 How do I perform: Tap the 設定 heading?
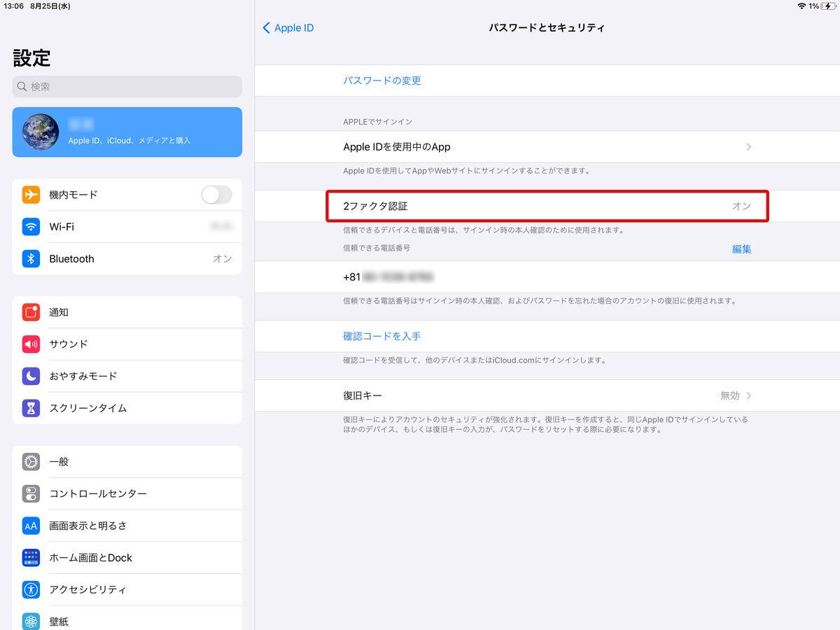[31, 58]
